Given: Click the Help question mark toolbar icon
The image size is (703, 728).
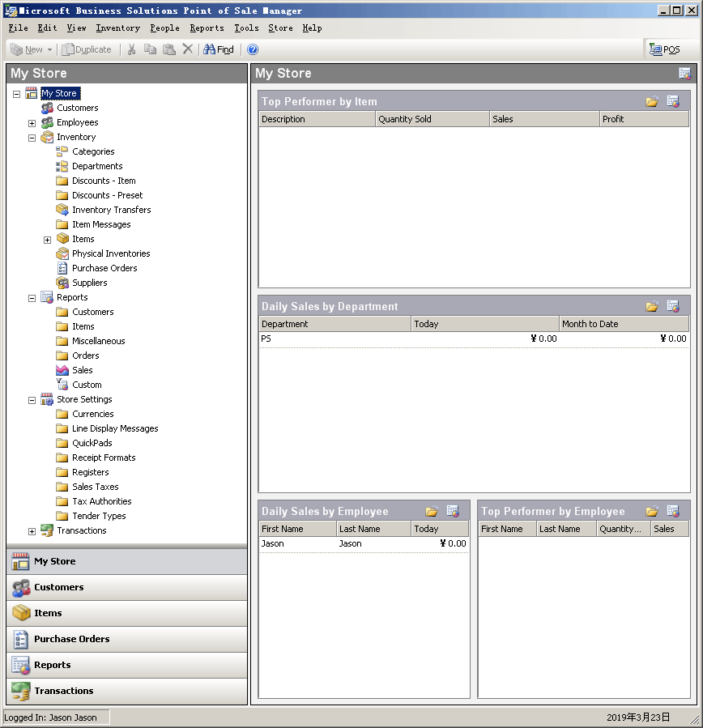Looking at the screenshot, I should (x=253, y=49).
